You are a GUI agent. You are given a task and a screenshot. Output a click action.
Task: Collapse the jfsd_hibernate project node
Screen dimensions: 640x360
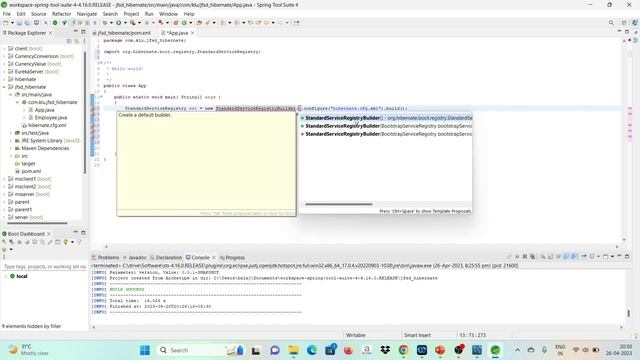[4, 87]
